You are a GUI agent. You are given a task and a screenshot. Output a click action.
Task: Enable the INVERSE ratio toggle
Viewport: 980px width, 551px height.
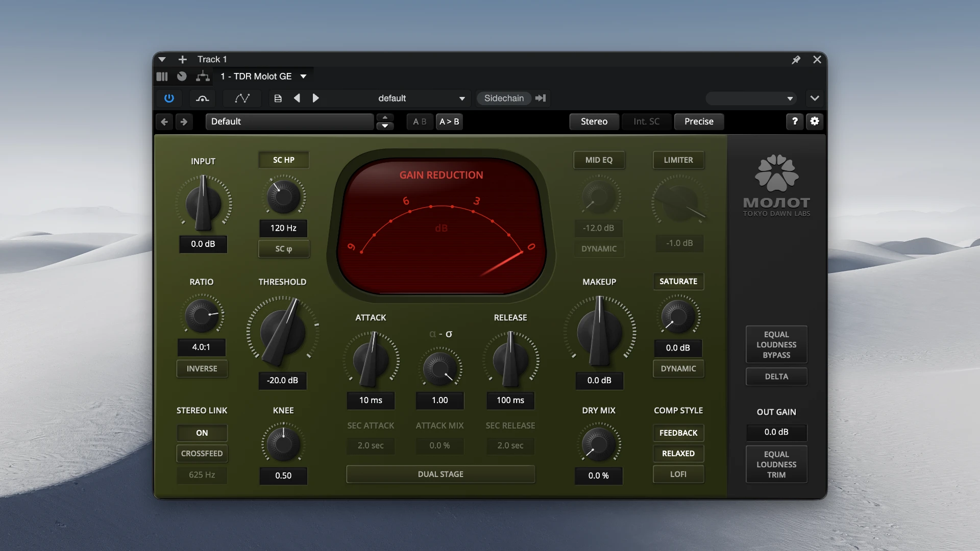[202, 368]
